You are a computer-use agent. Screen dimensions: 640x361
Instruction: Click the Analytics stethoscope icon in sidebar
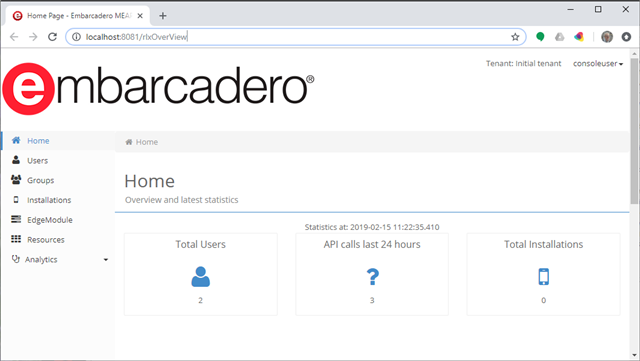[16, 259]
